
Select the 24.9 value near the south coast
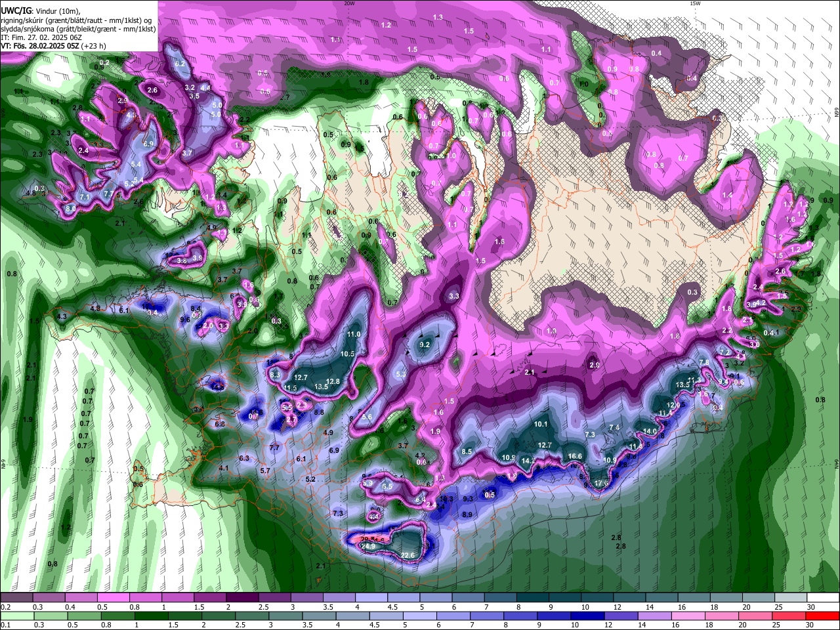368,546
